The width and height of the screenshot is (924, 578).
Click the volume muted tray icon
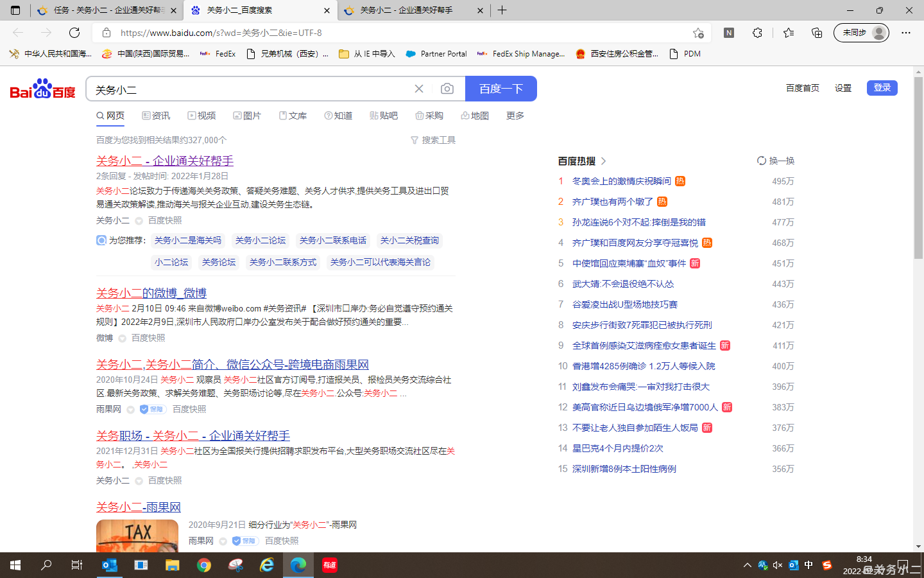pyautogui.click(x=778, y=565)
